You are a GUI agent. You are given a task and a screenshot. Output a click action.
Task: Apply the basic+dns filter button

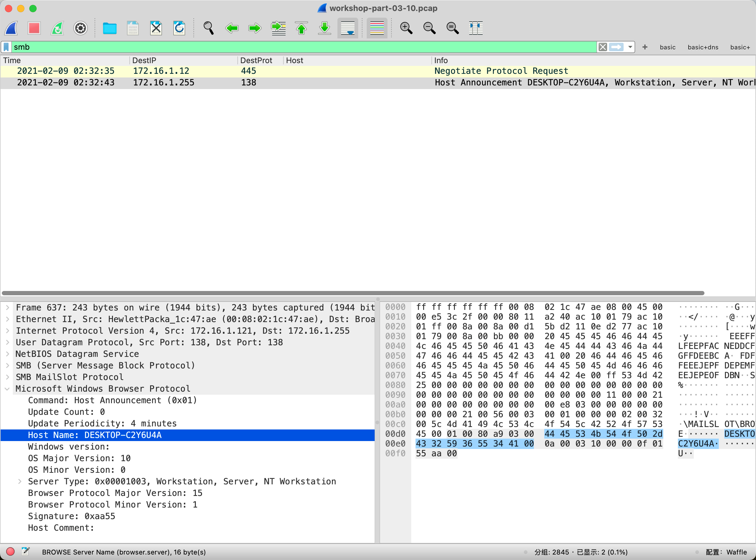coord(702,48)
